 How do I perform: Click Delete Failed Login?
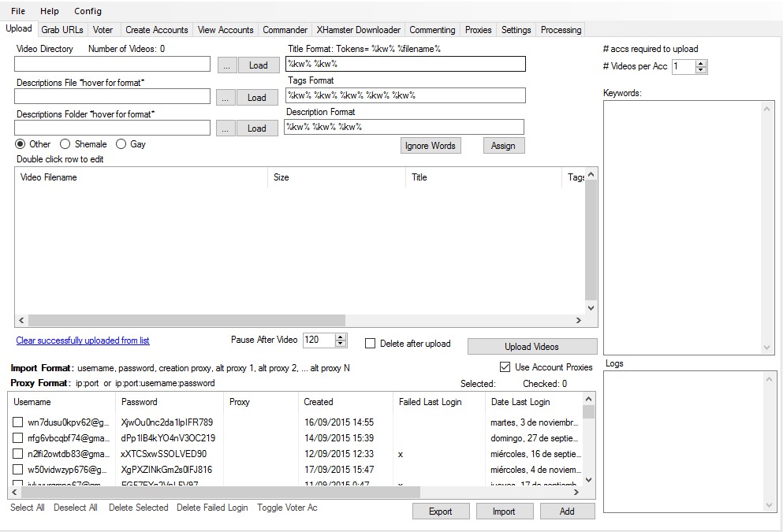tap(212, 508)
